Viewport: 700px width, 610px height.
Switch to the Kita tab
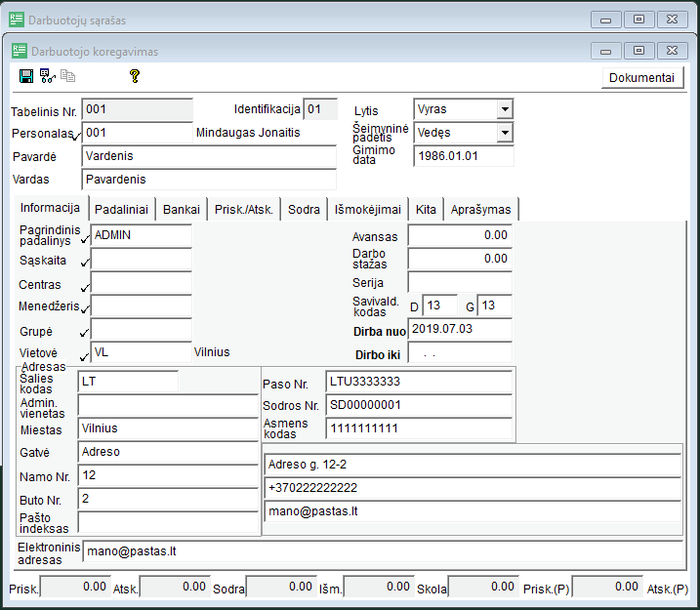pos(426,209)
